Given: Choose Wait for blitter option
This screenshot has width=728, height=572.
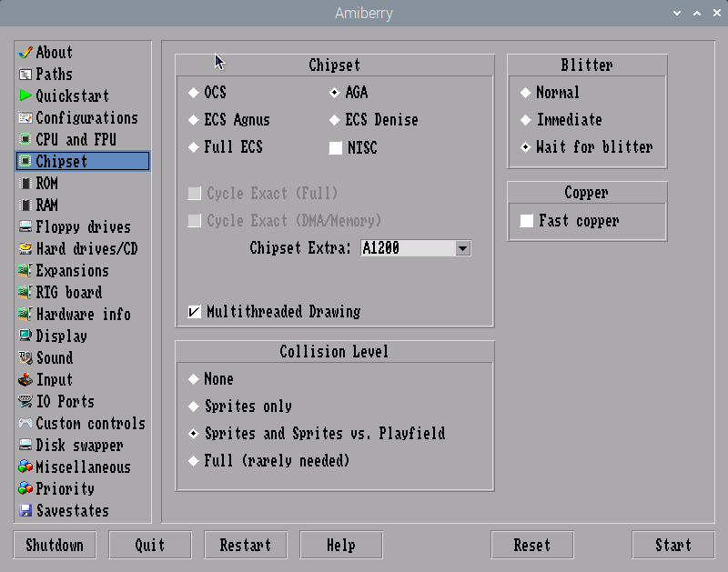Looking at the screenshot, I should 526,147.
